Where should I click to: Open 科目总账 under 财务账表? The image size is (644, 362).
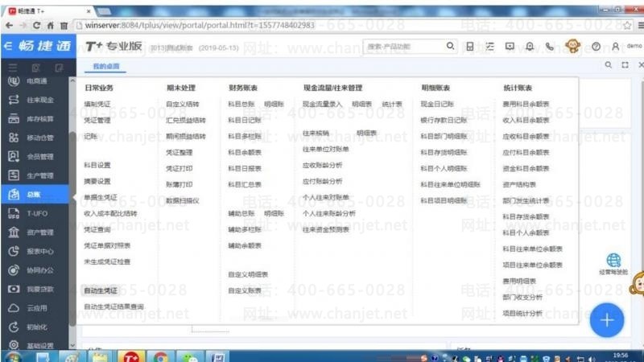241,105
